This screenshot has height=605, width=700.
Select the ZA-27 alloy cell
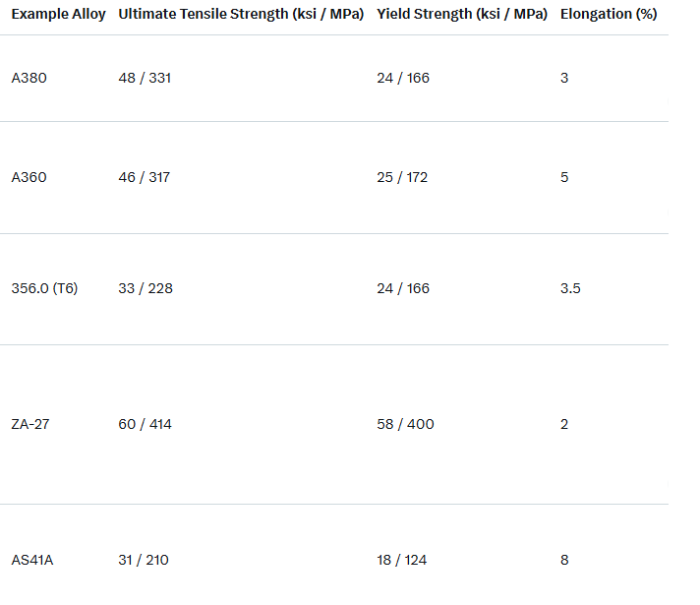[x=29, y=424]
